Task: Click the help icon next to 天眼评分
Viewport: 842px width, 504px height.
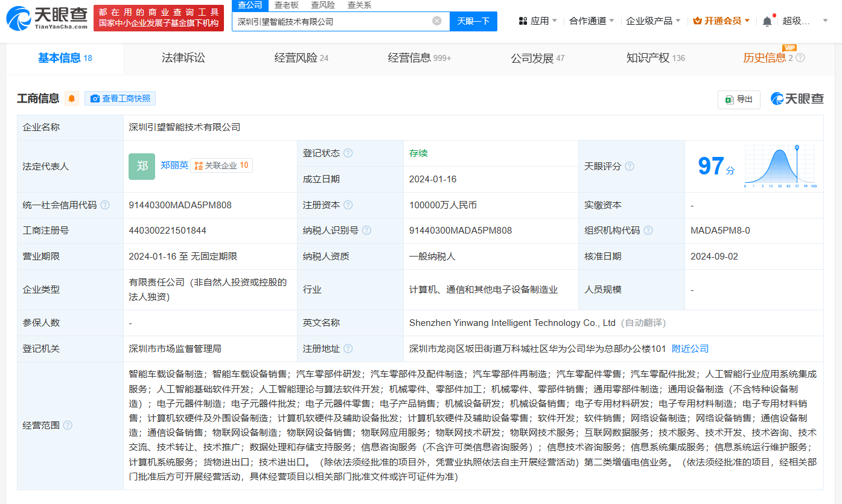Action: pyautogui.click(x=630, y=166)
